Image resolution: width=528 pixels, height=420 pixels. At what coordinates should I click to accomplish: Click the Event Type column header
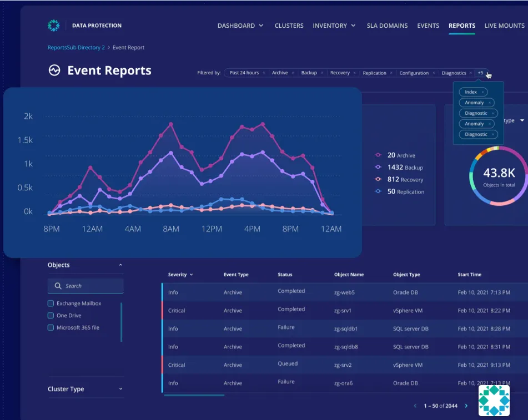(x=236, y=275)
